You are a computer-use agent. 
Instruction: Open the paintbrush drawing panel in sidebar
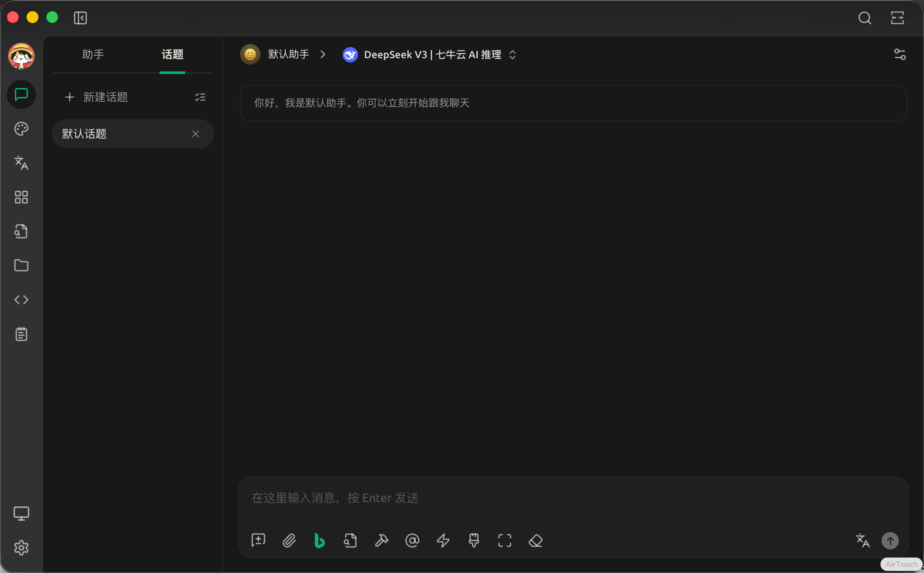click(21, 129)
